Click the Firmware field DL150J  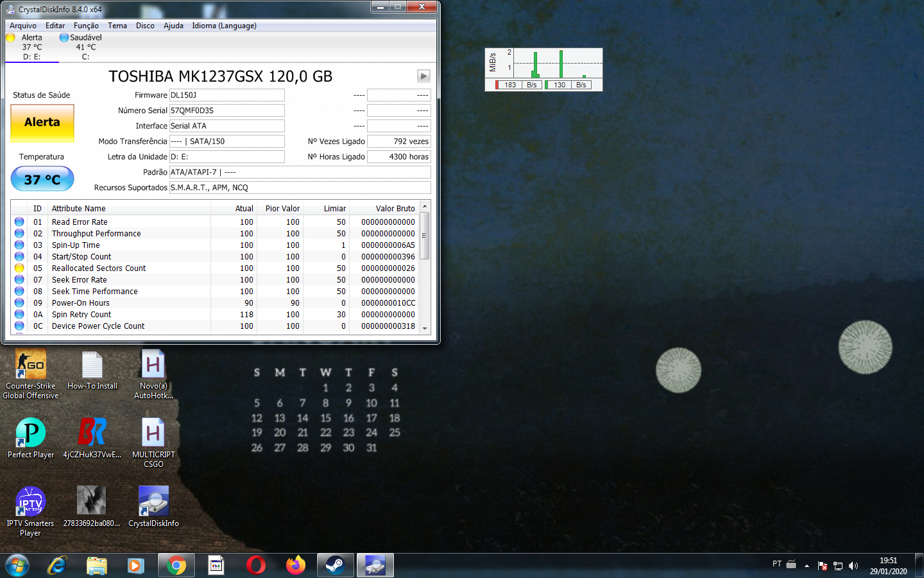tap(227, 95)
